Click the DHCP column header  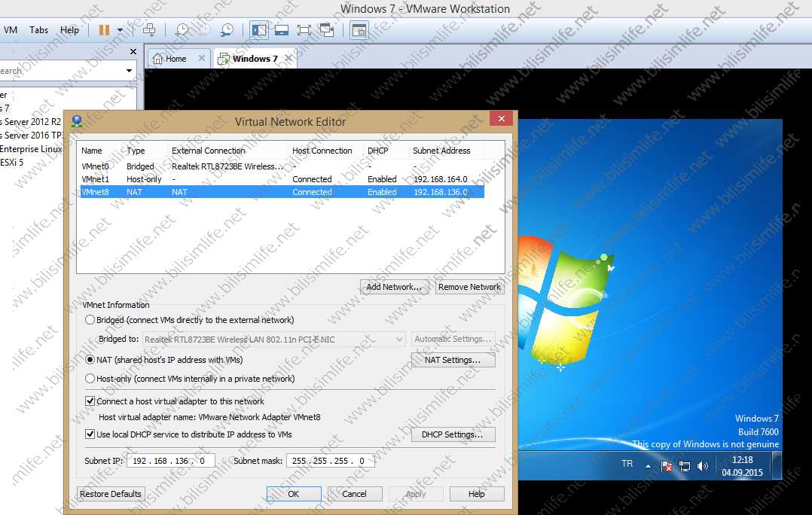pos(378,151)
